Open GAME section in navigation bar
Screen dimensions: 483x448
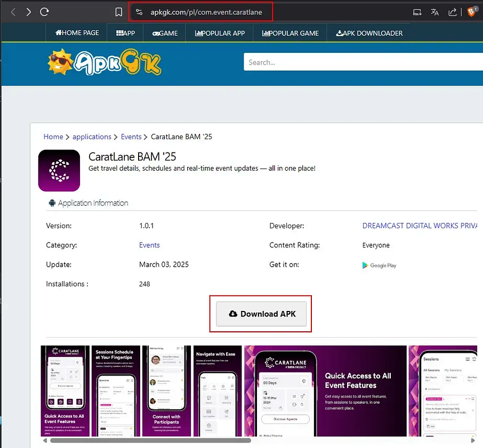[165, 33]
